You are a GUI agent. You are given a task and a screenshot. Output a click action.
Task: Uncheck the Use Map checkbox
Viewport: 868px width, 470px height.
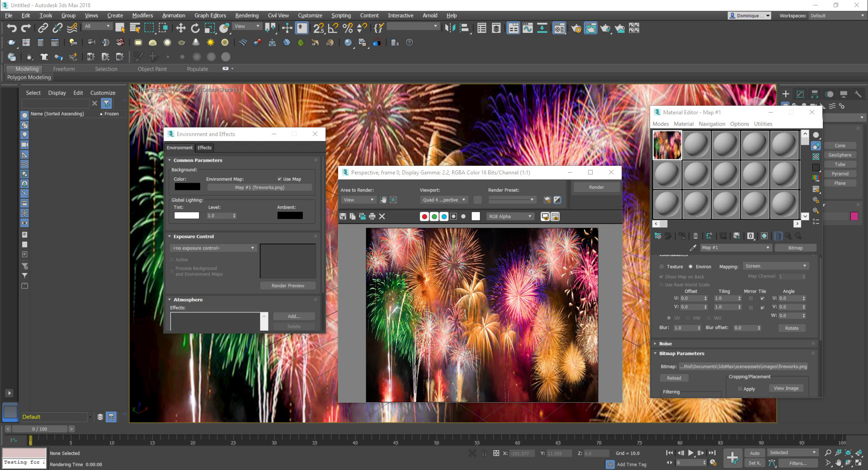[x=279, y=179]
